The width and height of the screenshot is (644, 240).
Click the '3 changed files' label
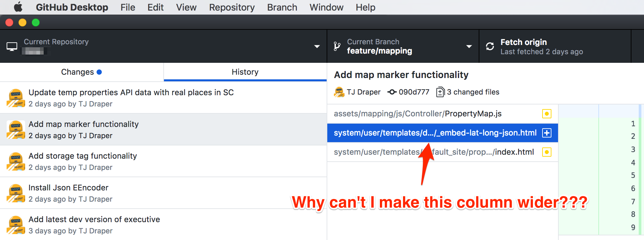(473, 92)
